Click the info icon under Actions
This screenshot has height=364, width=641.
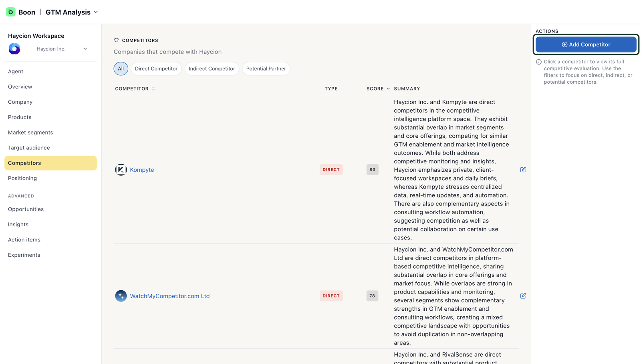[539, 62]
